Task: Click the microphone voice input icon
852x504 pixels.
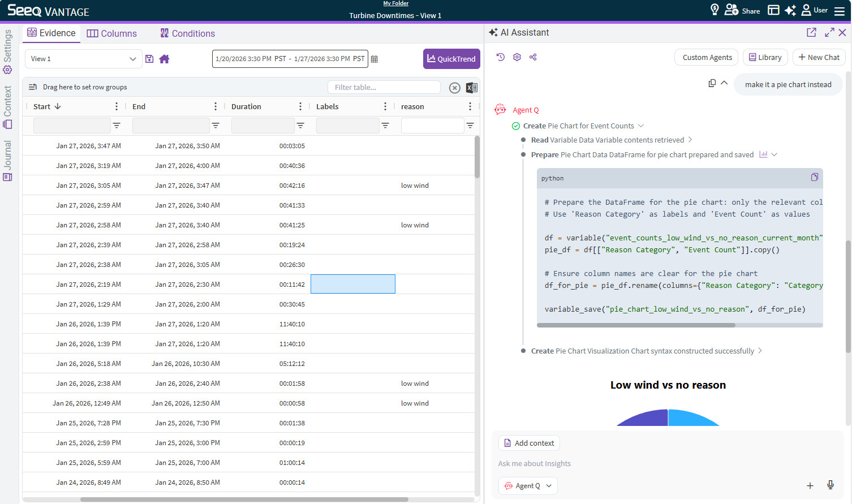Action: tap(830, 485)
